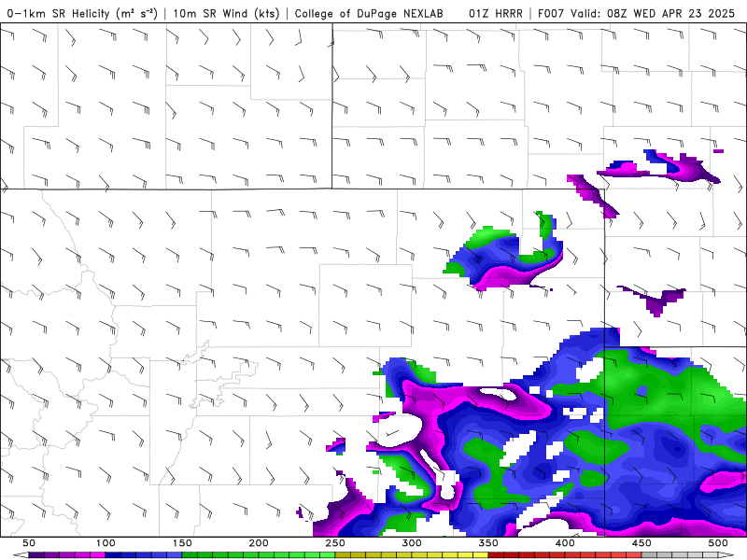The width and height of the screenshot is (747, 560).
Task: Click the '450' color scale label
Action: [x=641, y=543]
